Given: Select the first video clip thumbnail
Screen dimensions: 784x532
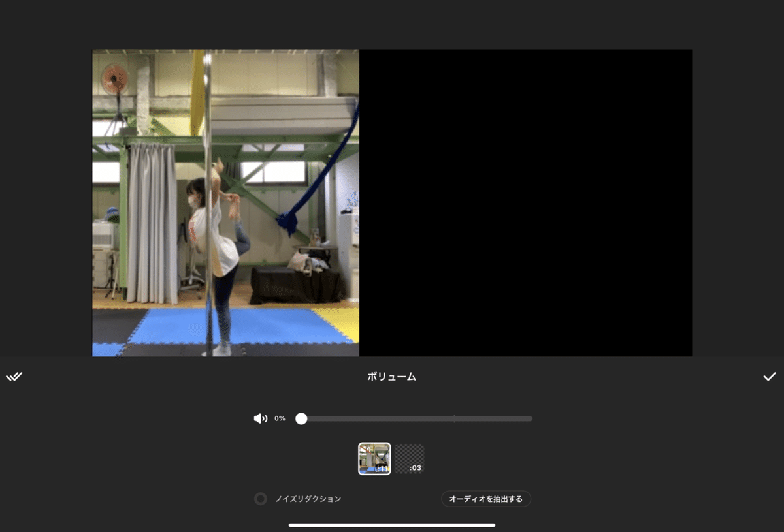Looking at the screenshot, I should pyautogui.click(x=374, y=458).
